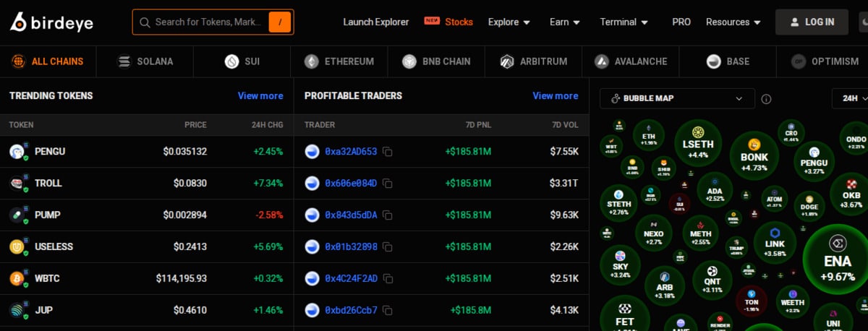Select the LSETH bubble
868x331 pixels.
pos(698,143)
